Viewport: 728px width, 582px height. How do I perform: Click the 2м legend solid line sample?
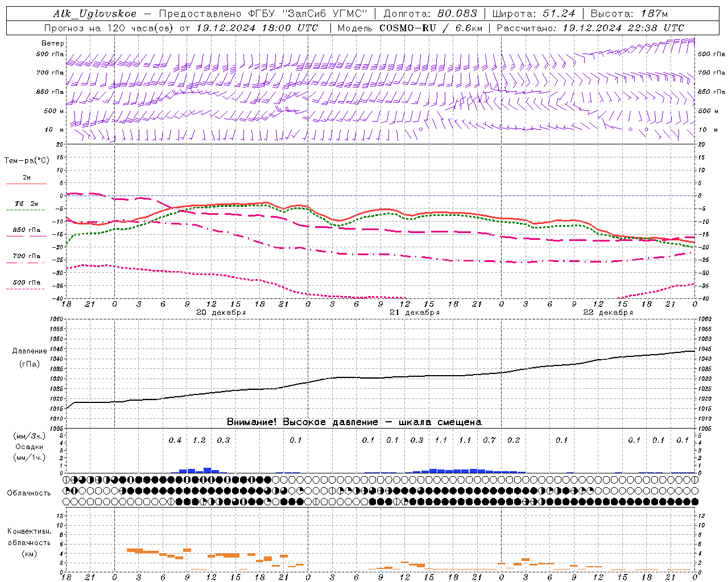(x=26, y=184)
